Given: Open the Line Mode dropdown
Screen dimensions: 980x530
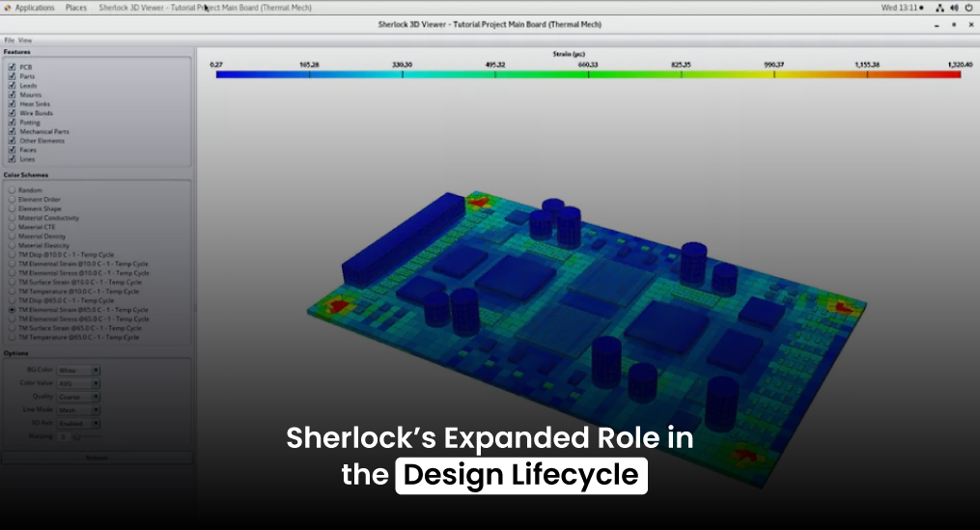Looking at the screenshot, I should tap(78, 410).
